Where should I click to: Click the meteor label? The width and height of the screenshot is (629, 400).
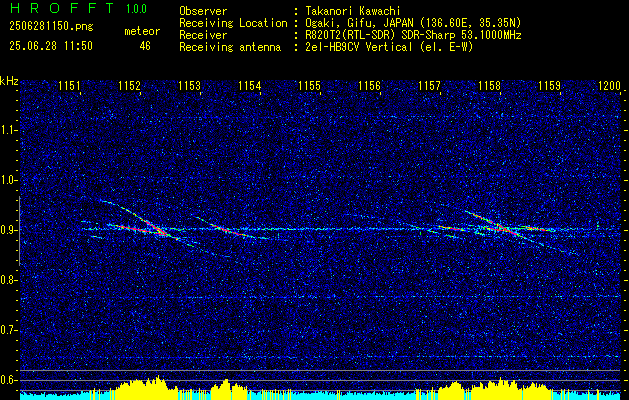pyautogui.click(x=142, y=31)
